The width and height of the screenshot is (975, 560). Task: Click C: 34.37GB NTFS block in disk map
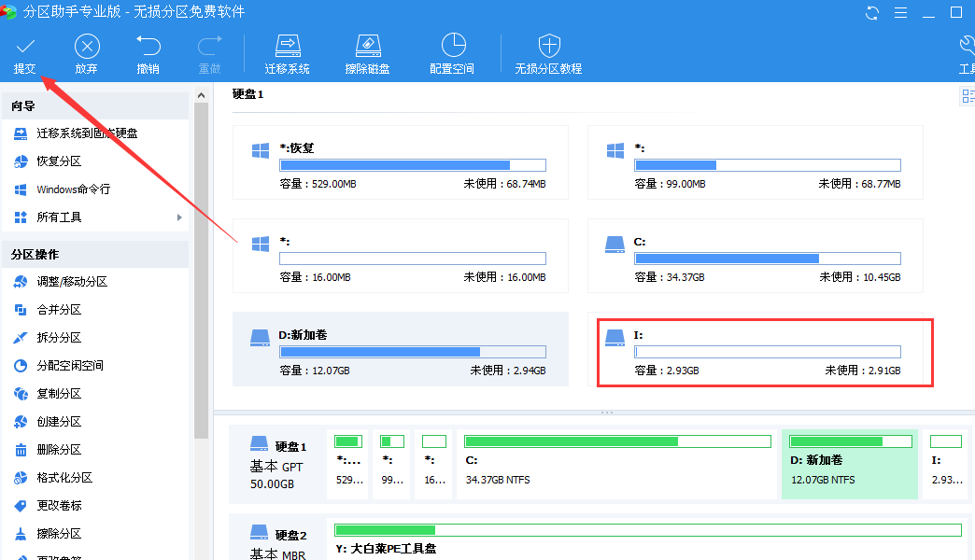[616, 464]
